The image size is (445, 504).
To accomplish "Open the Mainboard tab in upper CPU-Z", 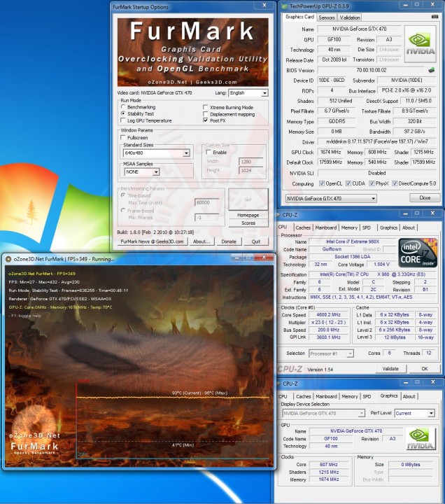I will 326,227.
